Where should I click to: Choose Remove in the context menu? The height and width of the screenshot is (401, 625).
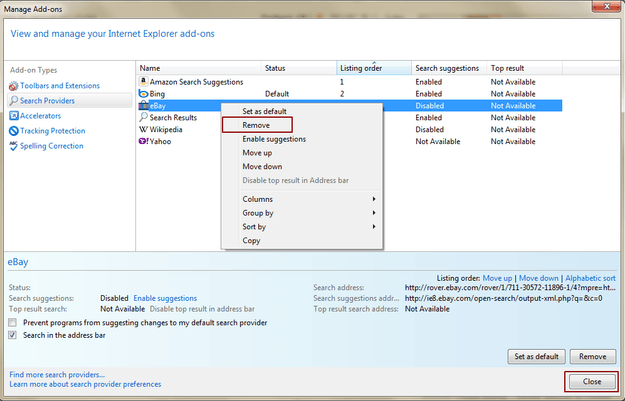pos(256,125)
